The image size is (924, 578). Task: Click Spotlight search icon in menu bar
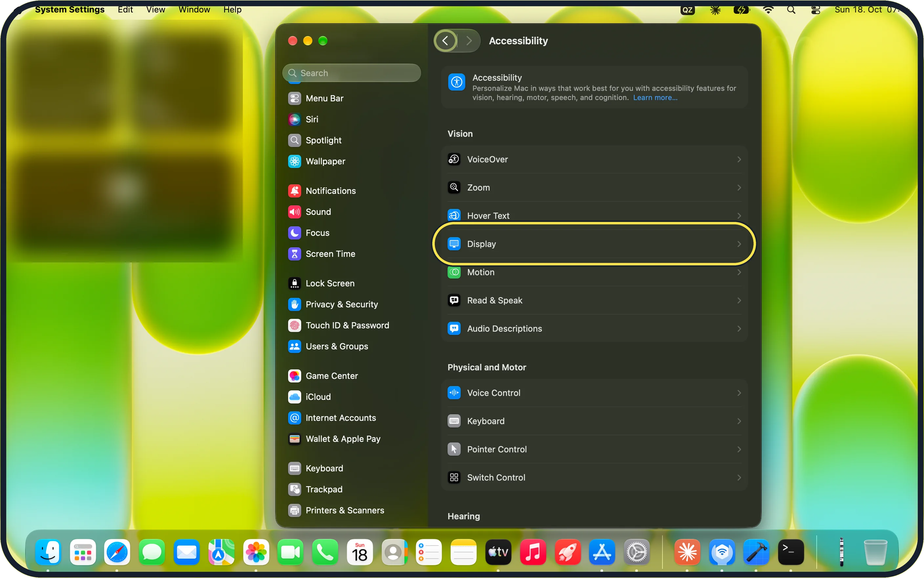click(x=791, y=10)
